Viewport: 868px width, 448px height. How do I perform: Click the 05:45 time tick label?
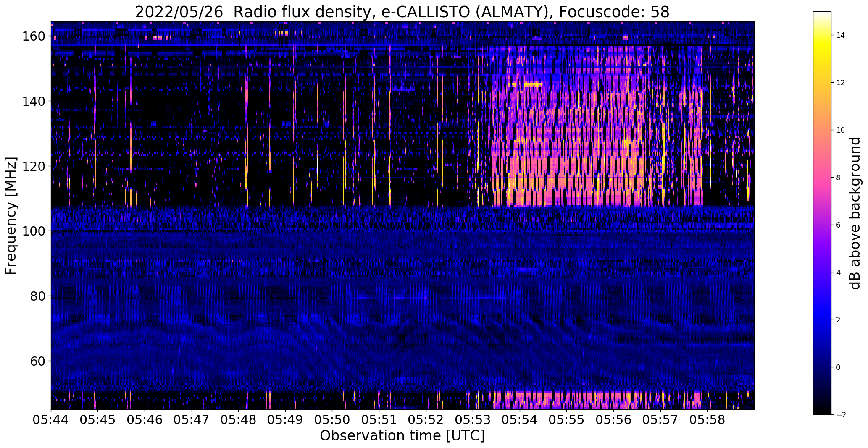coord(97,419)
